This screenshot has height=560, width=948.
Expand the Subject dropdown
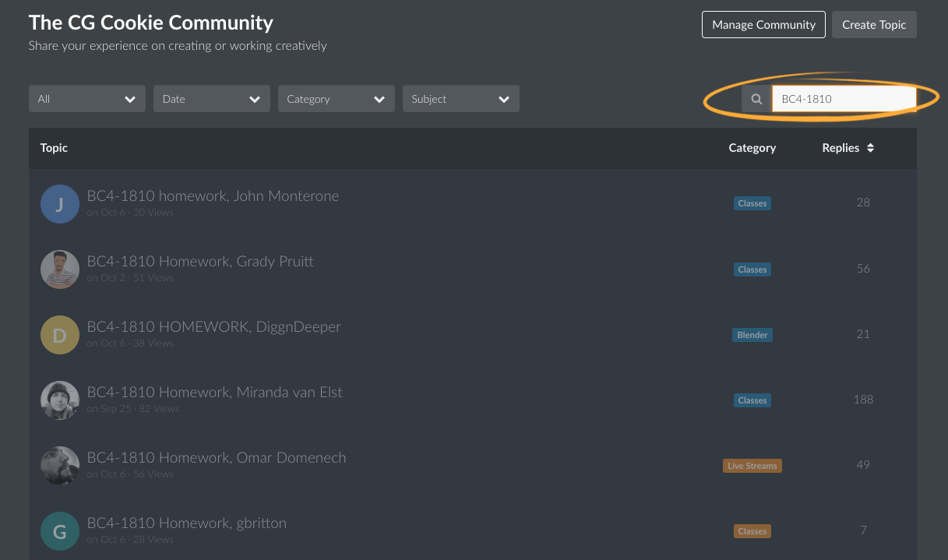point(460,98)
